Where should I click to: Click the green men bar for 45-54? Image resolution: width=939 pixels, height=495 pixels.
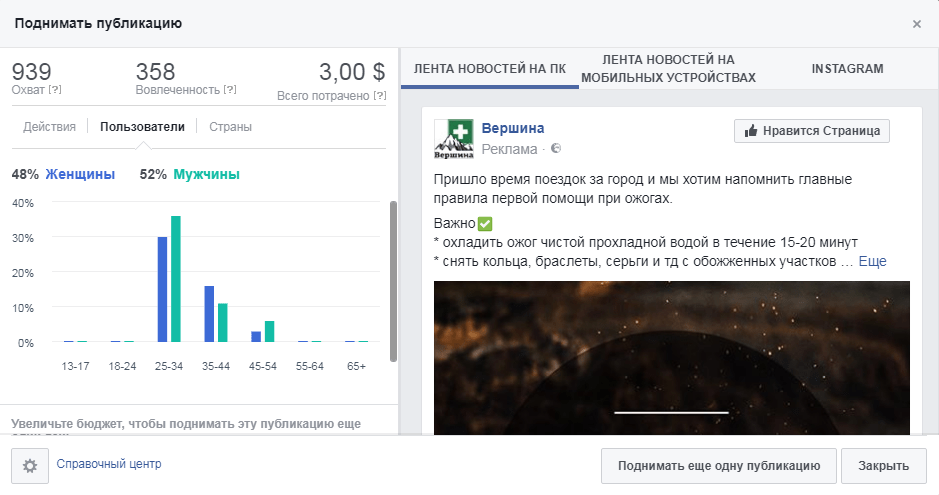(x=269, y=332)
